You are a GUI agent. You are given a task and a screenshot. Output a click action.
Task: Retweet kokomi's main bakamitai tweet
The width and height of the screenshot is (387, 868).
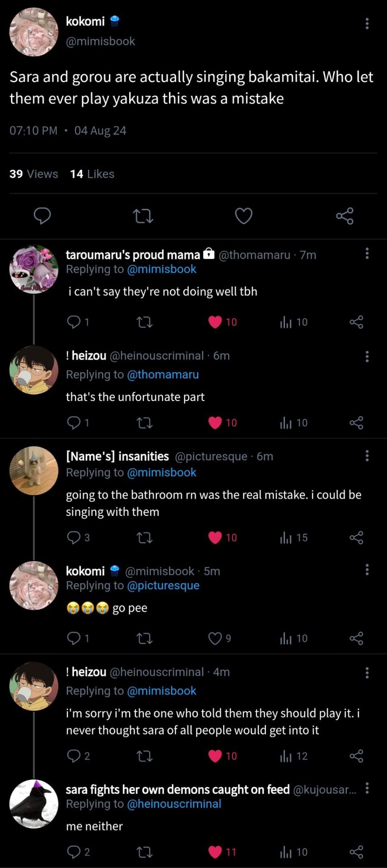point(144,216)
